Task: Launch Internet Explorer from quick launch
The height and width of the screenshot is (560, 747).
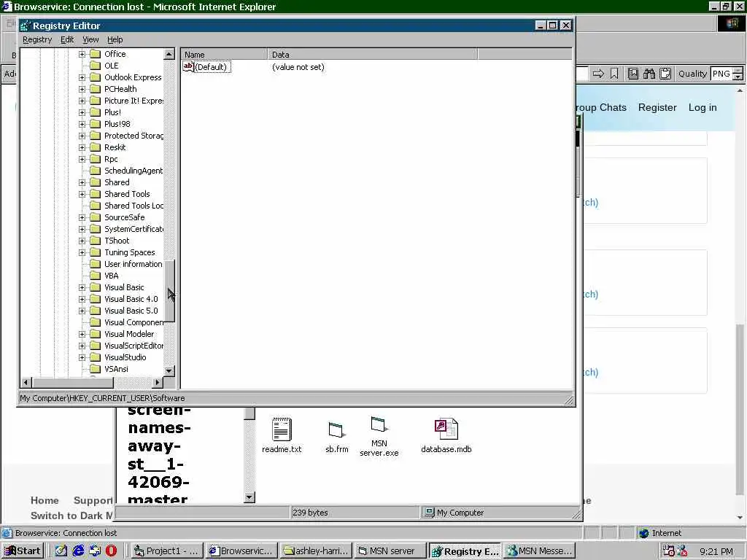Action: [x=78, y=551]
